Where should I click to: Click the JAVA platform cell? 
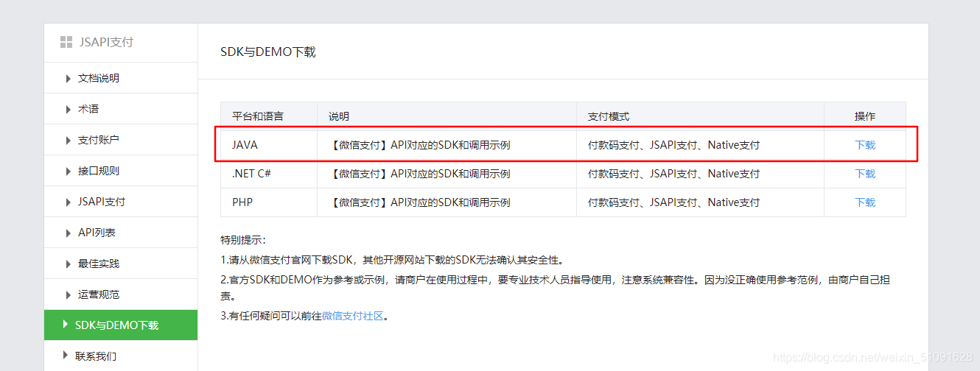(269, 145)
